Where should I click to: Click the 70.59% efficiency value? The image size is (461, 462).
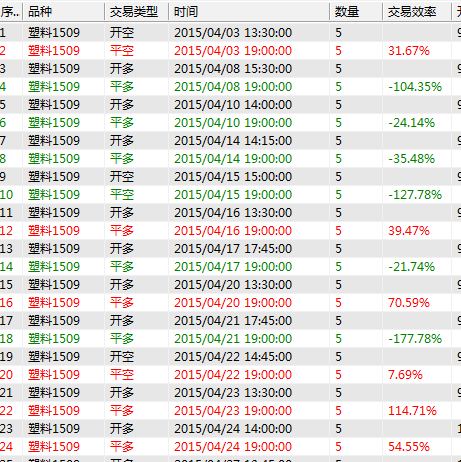tap(409, 303)
